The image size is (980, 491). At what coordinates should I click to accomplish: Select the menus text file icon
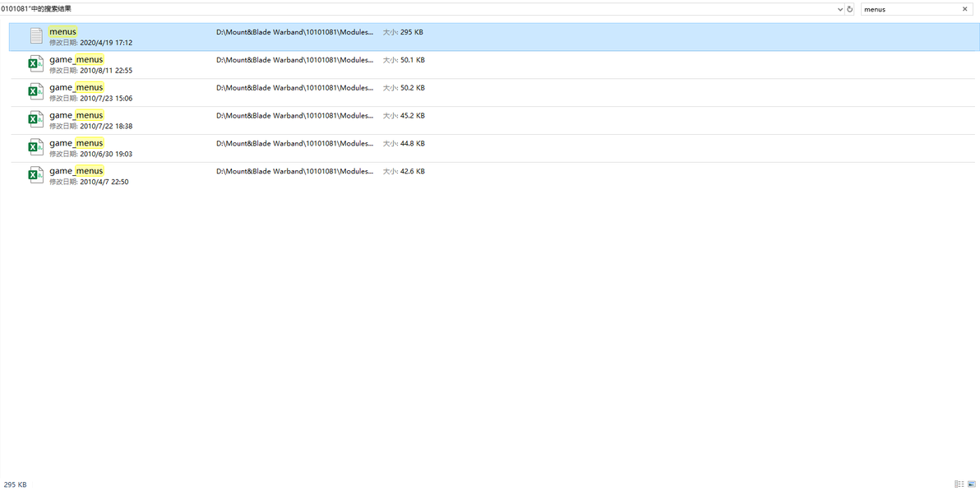pyautogui.click(x=37, y=36)
